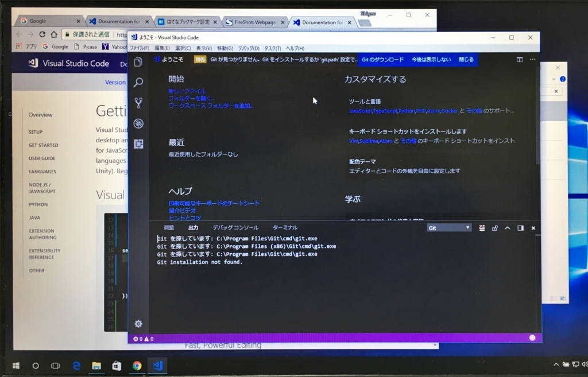Open Overview in the docs sidebar
This screenshot has height=377, width=588.
point(41,115)
